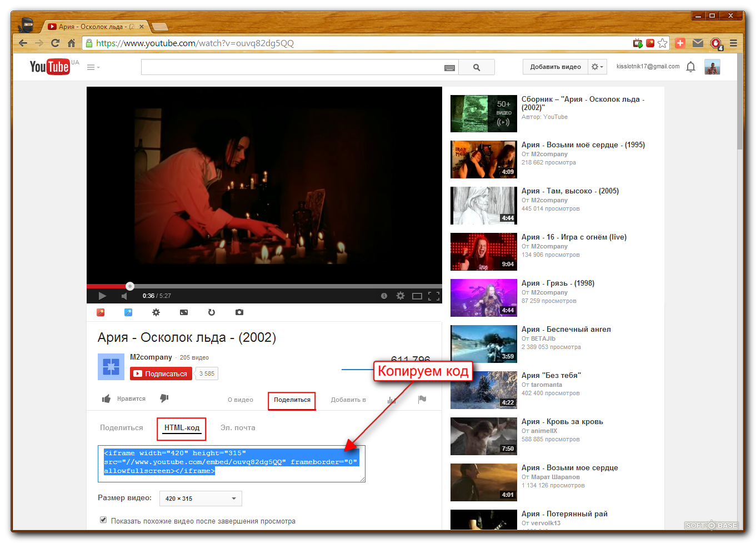
Task: Select the Эл. почта sub-tab
Action: coord(238,427)
